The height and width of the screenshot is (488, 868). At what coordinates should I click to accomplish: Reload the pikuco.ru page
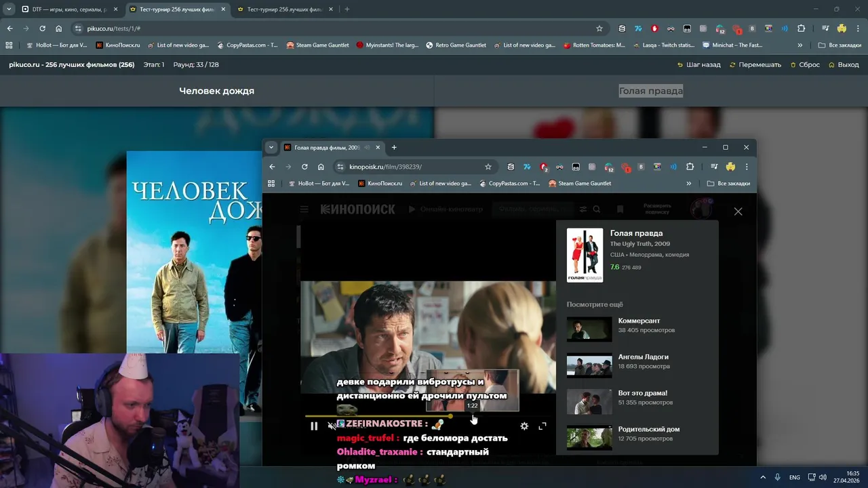42,28
